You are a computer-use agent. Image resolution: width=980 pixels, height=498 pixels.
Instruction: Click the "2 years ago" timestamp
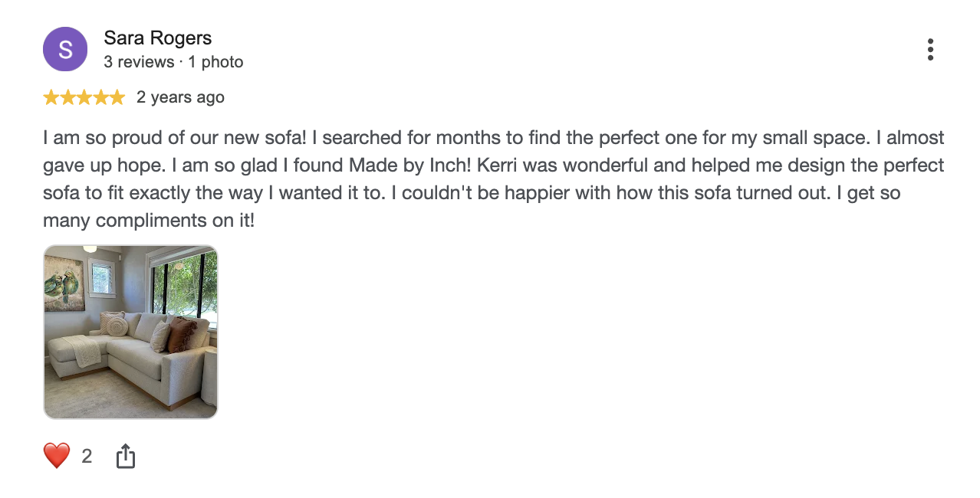[x=180, y=97]
